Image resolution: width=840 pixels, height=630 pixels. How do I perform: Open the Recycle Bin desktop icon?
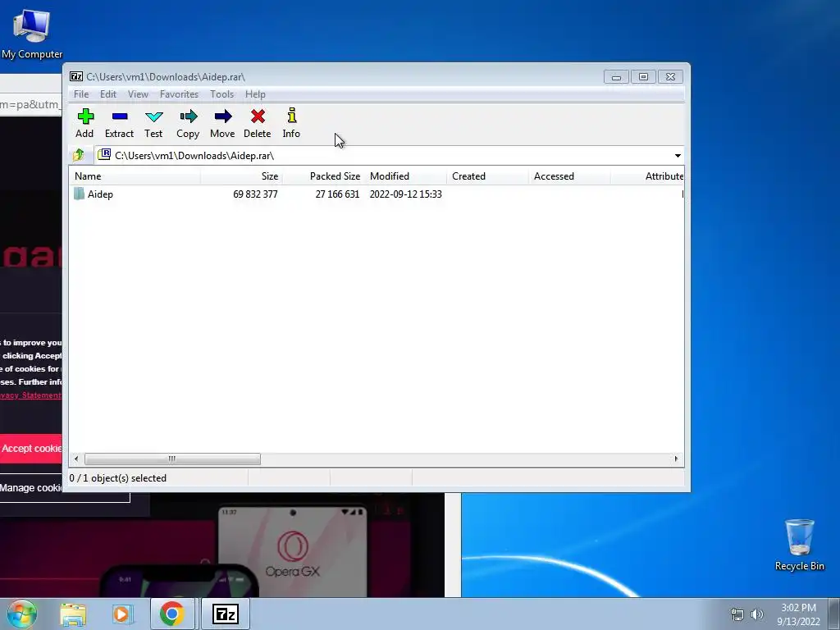point(799,544)
